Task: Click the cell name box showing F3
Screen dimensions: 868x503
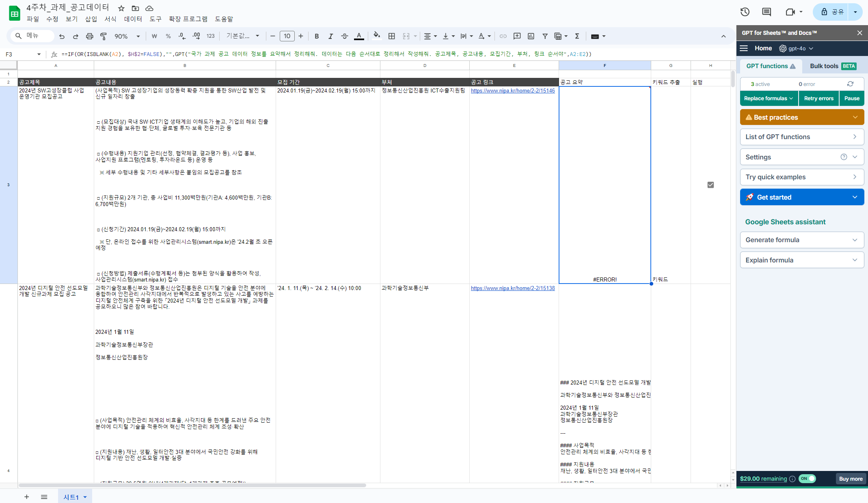Action: point(22,54)
